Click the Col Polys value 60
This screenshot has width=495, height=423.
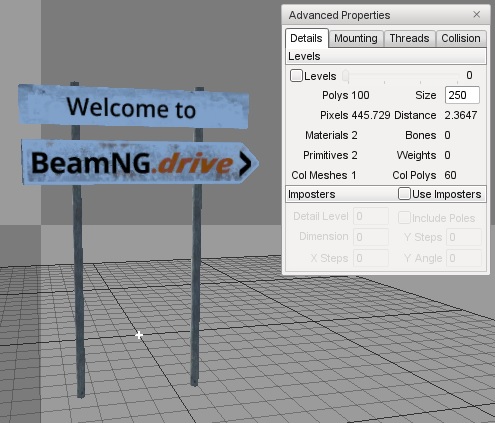(450, 175)
